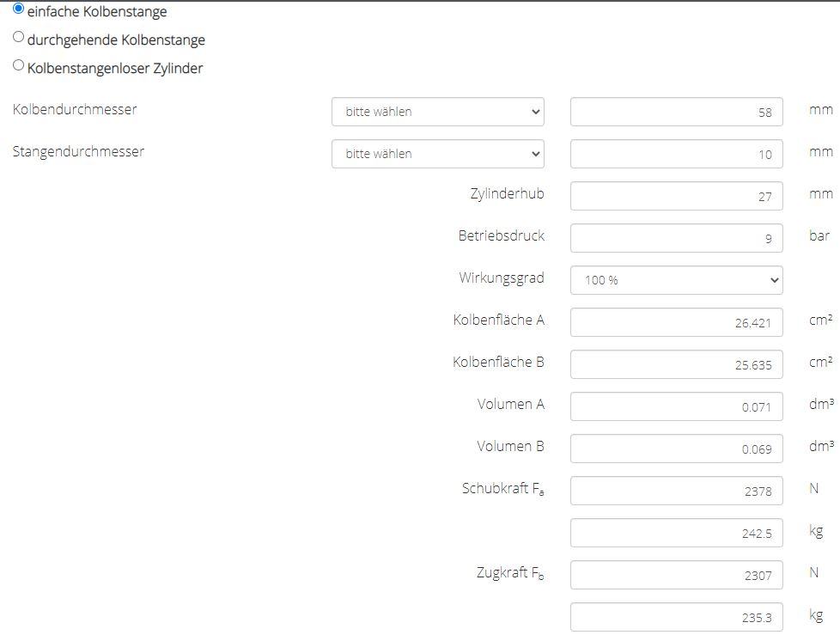Image resolution: width=840 pixels, height=641 pixels.
Task: Select the einfache Kolbenstange radio button
Action: click(19, 9)
